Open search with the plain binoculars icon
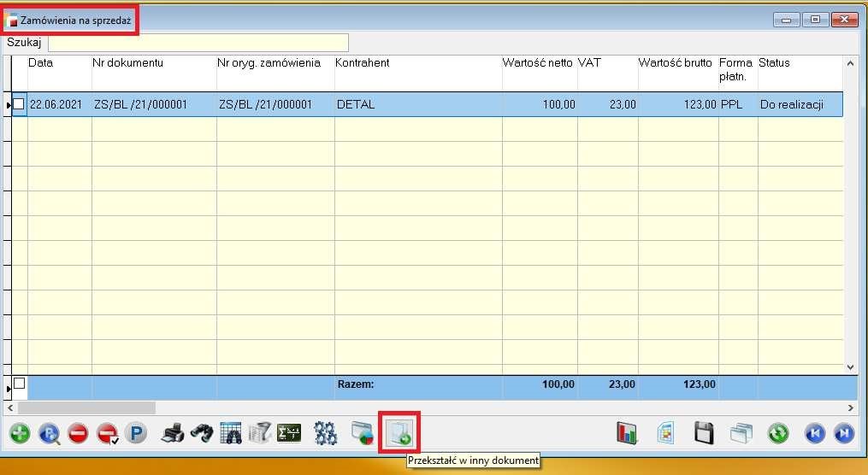 coord(202,433)
